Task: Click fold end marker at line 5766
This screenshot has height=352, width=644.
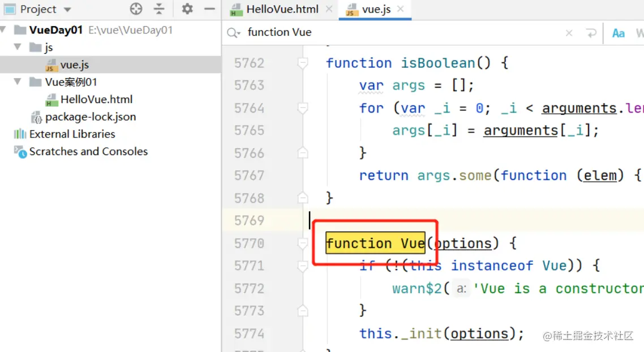Action: coord(303,153)
